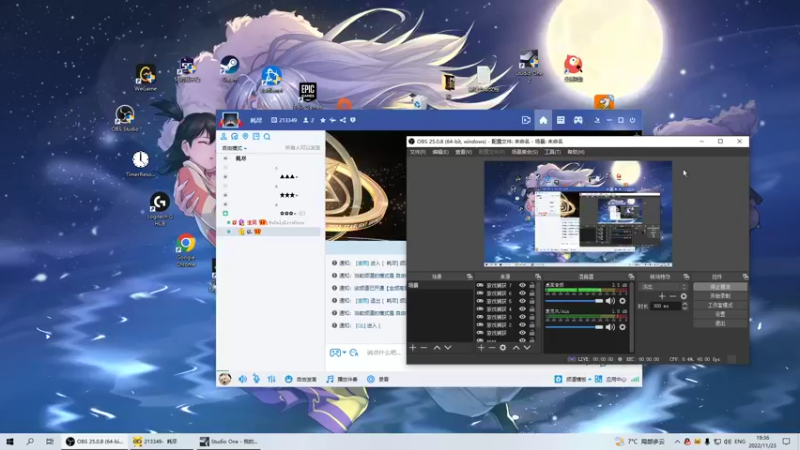Open the OBS View menu

point(463,152)
